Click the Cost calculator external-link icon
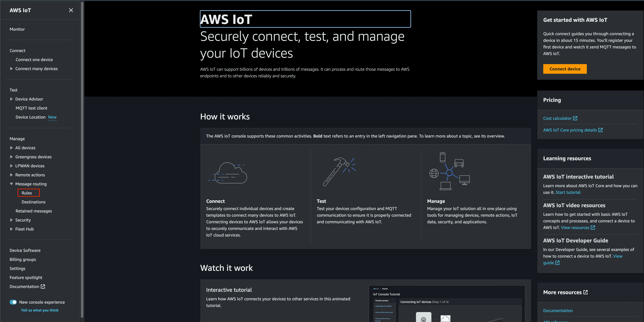Image resolution: width=644 pixels, height=322 pixels. coord(575,118)
